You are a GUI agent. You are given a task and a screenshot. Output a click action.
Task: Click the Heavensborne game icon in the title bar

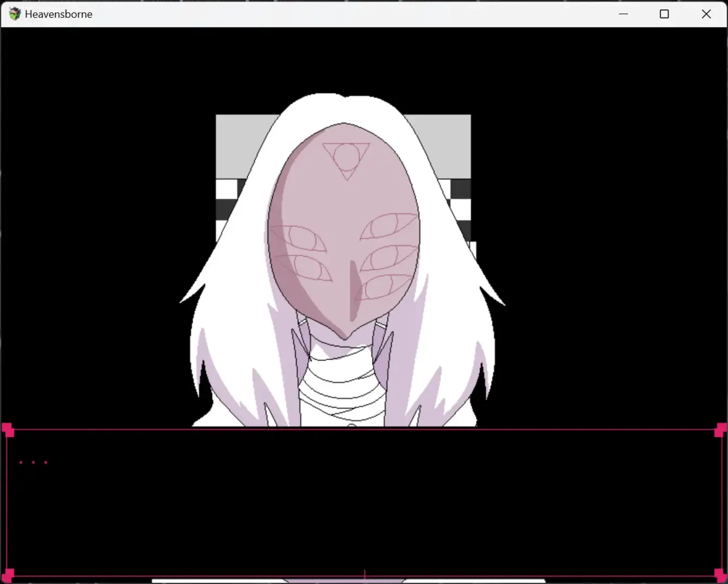14,14
